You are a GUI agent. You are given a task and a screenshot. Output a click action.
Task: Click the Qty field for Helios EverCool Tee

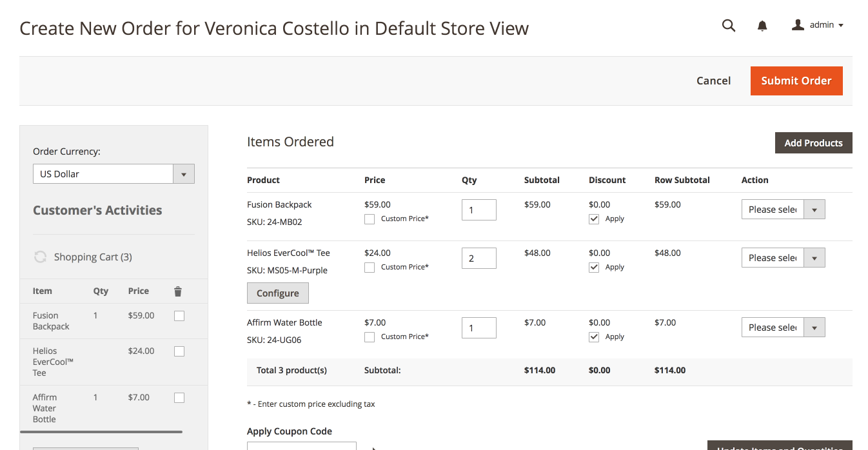click(x=478, y=258)
